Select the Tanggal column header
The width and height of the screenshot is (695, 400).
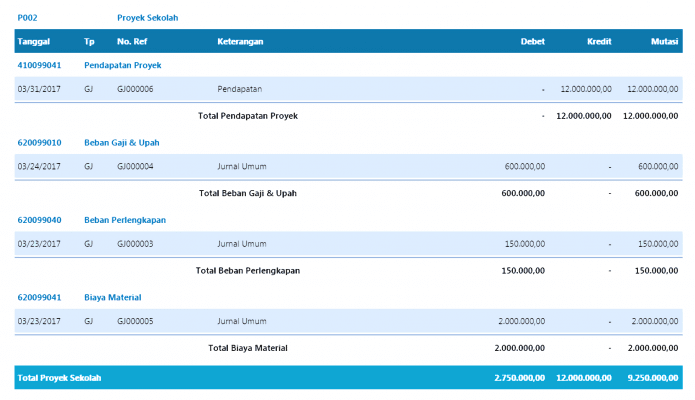[34, 41]
